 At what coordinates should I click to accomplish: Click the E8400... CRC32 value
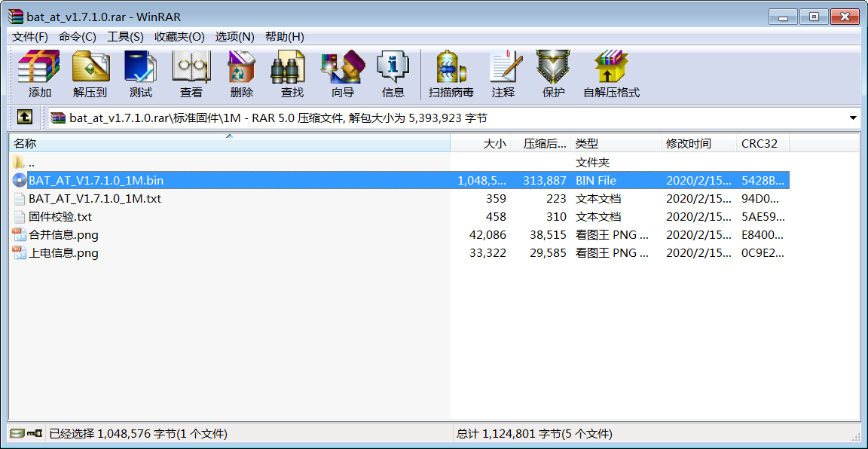[x=763, y=235]
